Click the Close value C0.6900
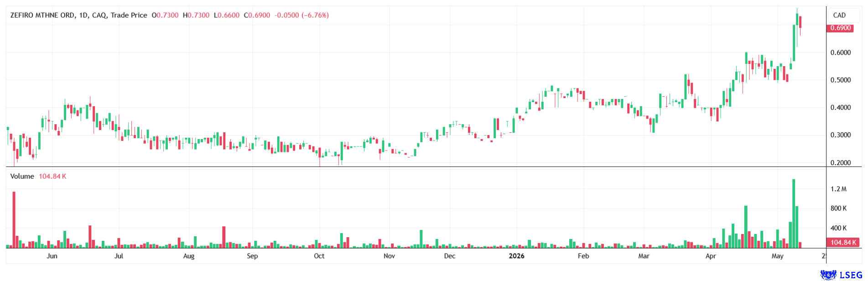This screenshot has height=281, width=868. (x=257, y=15)
